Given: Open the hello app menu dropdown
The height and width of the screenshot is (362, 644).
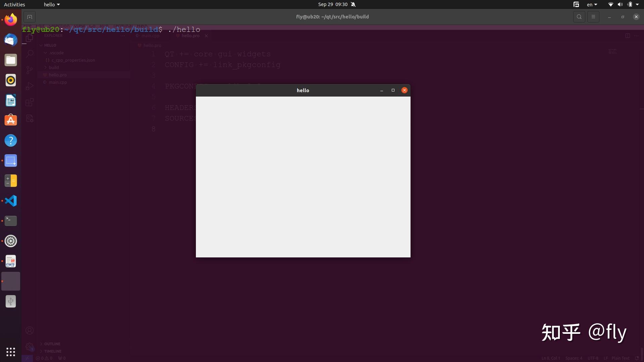Looking at the screenshot, I should [52, 4].
